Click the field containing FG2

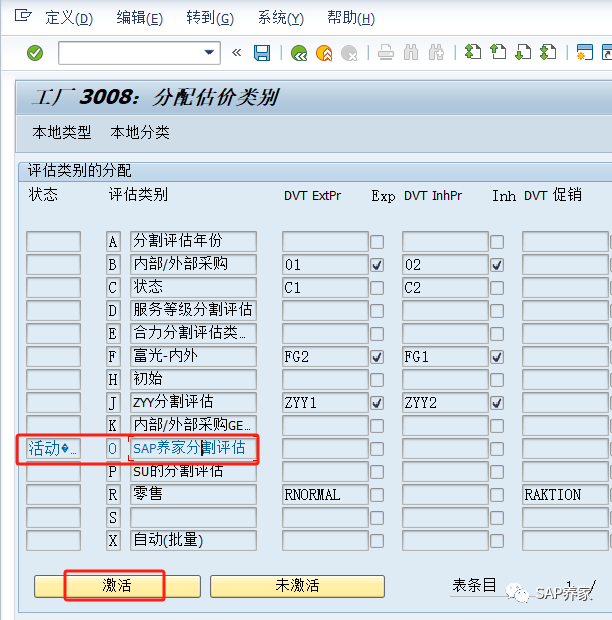pos(325,357)
